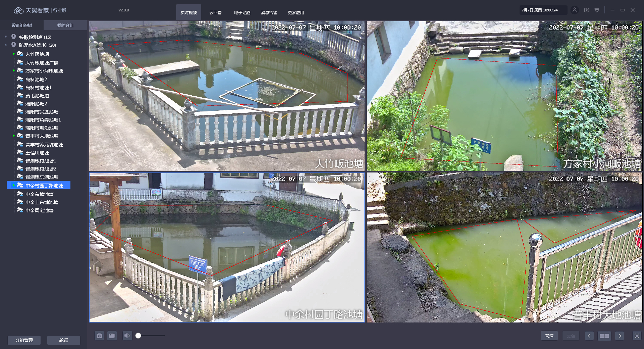Switch to the 实时视频 tab

[189, 12]
